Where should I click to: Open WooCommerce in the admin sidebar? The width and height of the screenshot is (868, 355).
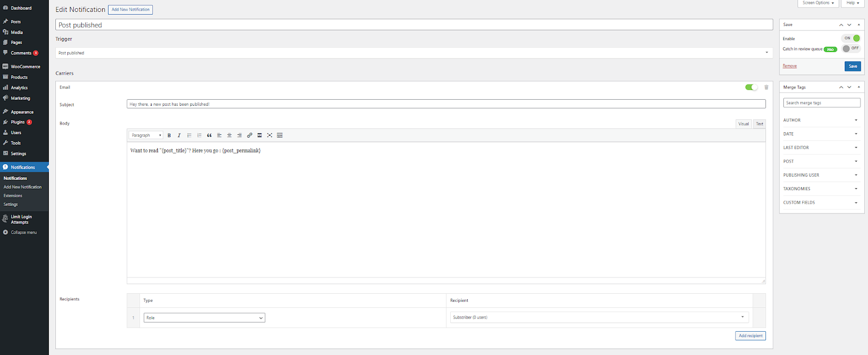[x=25, y=67]
